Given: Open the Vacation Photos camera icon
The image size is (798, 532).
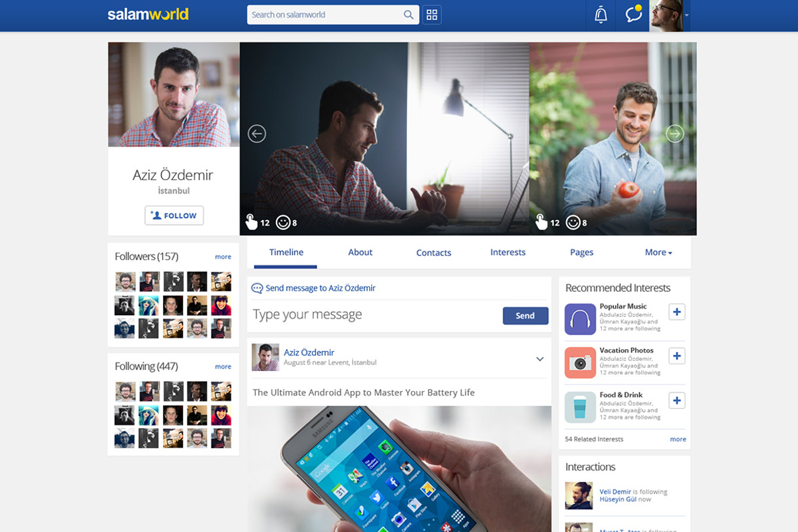Looking at the screenshot, I should [x=580, y=363].
